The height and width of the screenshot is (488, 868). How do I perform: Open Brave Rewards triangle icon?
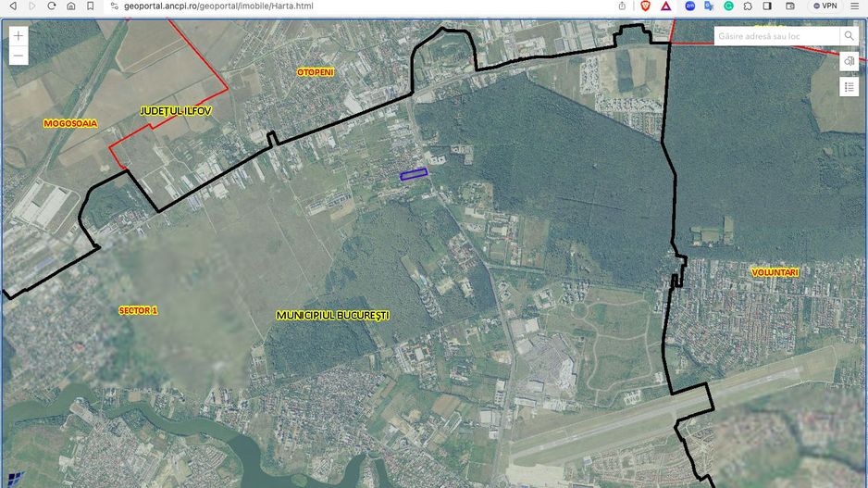point(666,6)
